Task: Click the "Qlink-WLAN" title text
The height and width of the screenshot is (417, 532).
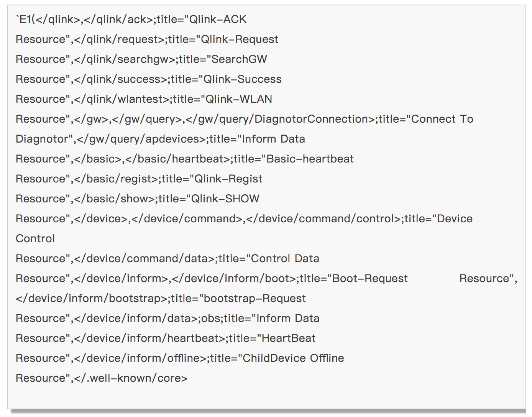Action: 239,99
